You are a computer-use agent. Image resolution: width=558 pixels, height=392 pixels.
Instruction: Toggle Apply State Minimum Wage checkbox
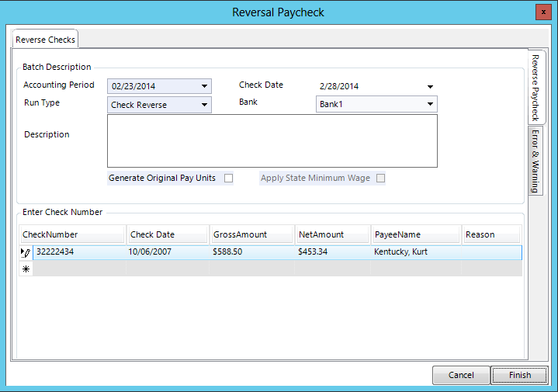380,178
